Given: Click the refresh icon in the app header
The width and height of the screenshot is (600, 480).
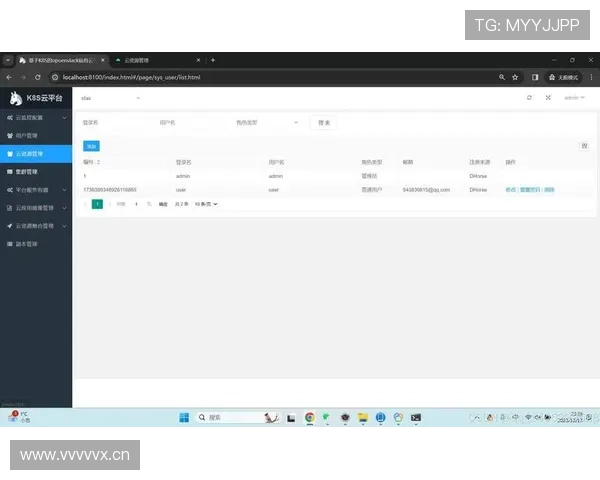Looking at the screenshot, I should tap(529, 98).
